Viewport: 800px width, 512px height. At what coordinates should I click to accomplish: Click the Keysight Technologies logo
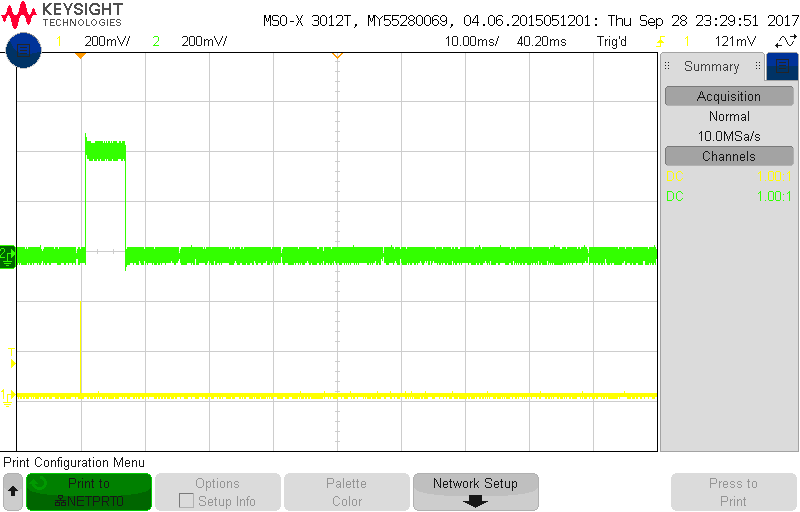[x=62, y=15]
